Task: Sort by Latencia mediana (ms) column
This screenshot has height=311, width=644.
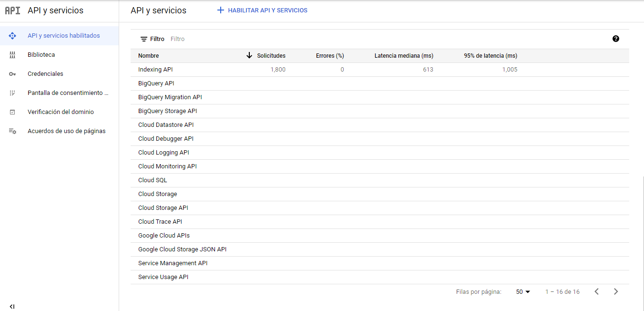Action: pyautogui.click(x=404, y=56)
